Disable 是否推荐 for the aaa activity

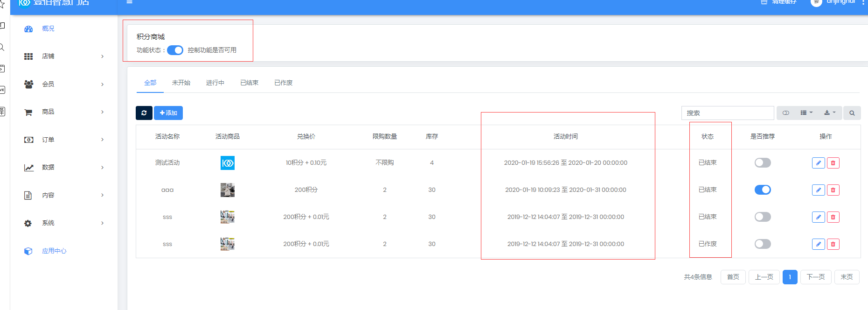[763, 190]
